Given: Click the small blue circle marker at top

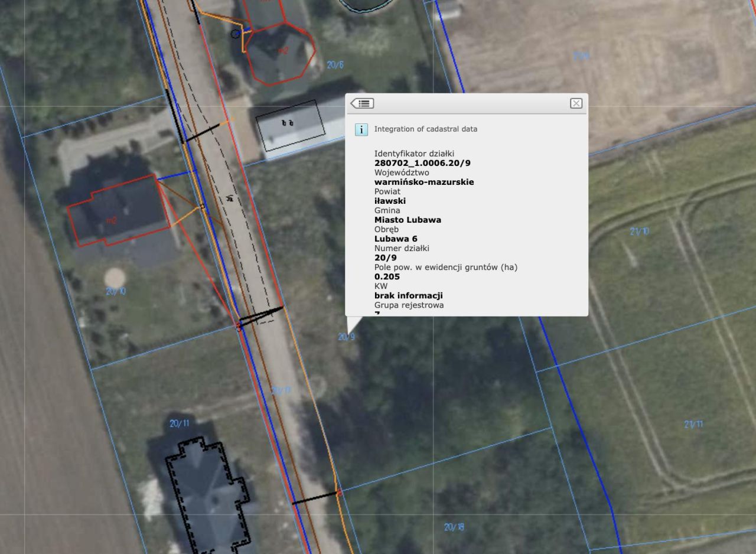Looking at the screenshot, I should coord(236,34).
